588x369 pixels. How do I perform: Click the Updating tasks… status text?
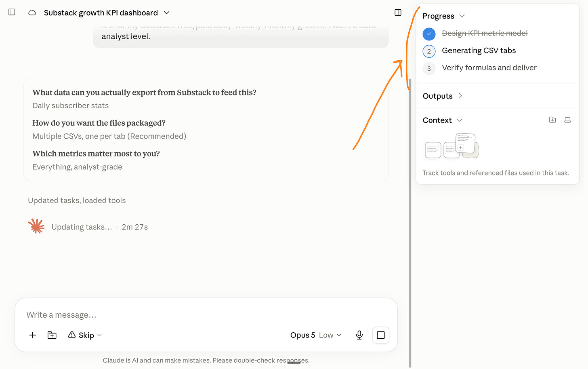[x=82, y=227]
